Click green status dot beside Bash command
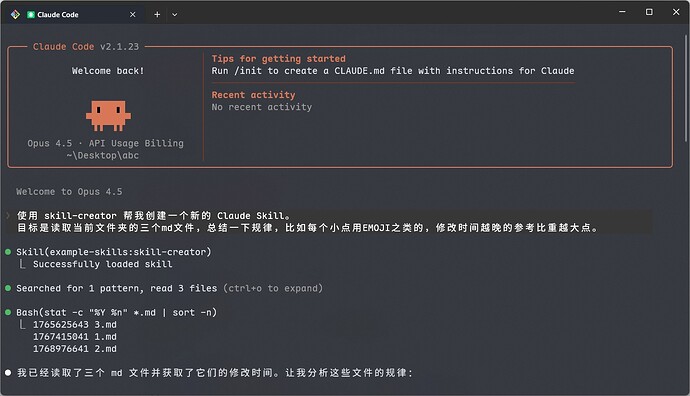690x396 pixels. click(8, 312)
